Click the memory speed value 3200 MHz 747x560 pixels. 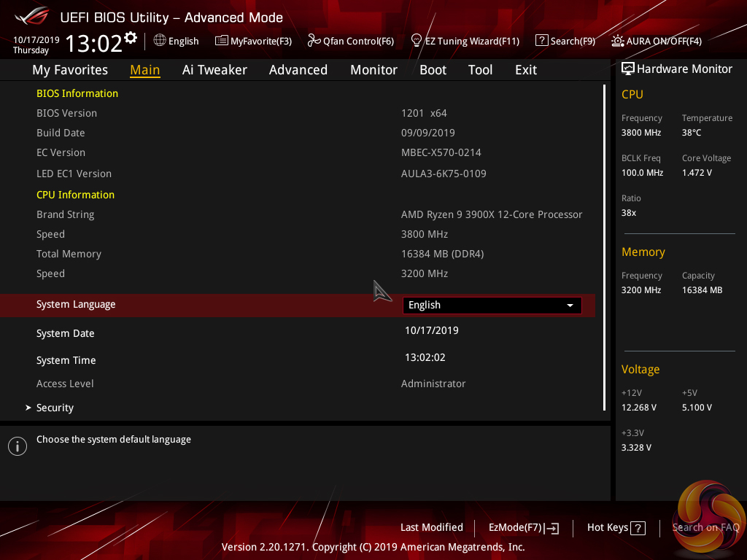[x=425, y=274]
